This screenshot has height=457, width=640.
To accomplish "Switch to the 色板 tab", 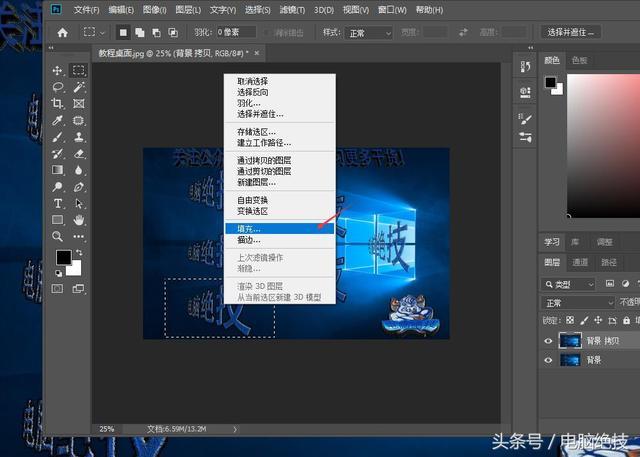I will coord(580,60).
